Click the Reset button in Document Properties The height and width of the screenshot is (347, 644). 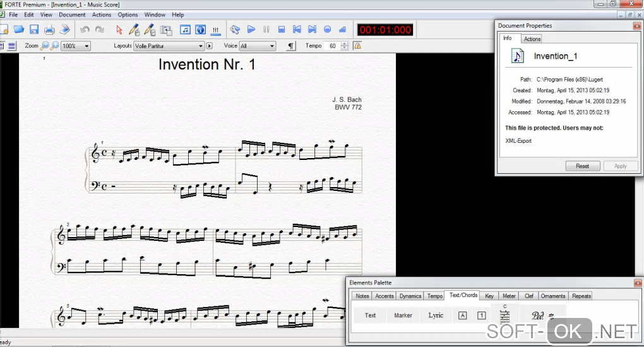click(582, 166)
